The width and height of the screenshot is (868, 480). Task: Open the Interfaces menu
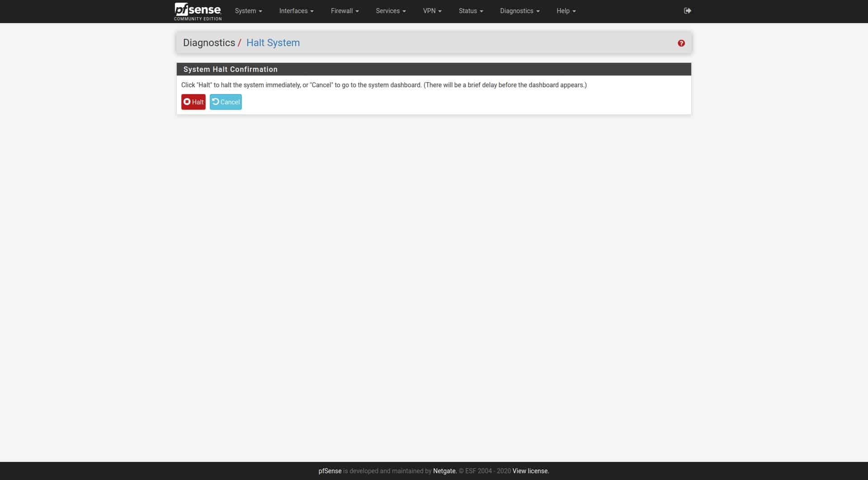click(296, 11)
